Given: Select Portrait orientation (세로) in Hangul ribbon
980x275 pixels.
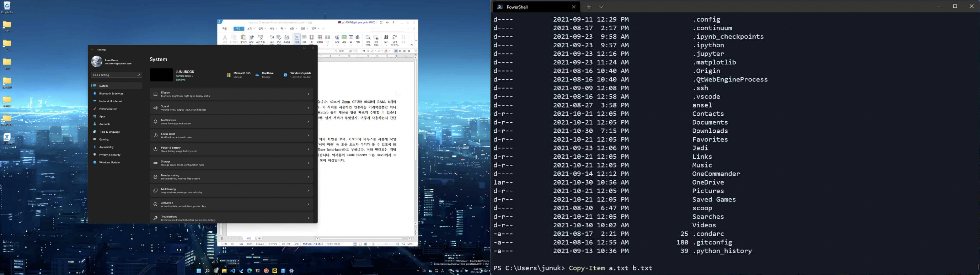Looking at the screenshot, I should click(x=297, y=38).
